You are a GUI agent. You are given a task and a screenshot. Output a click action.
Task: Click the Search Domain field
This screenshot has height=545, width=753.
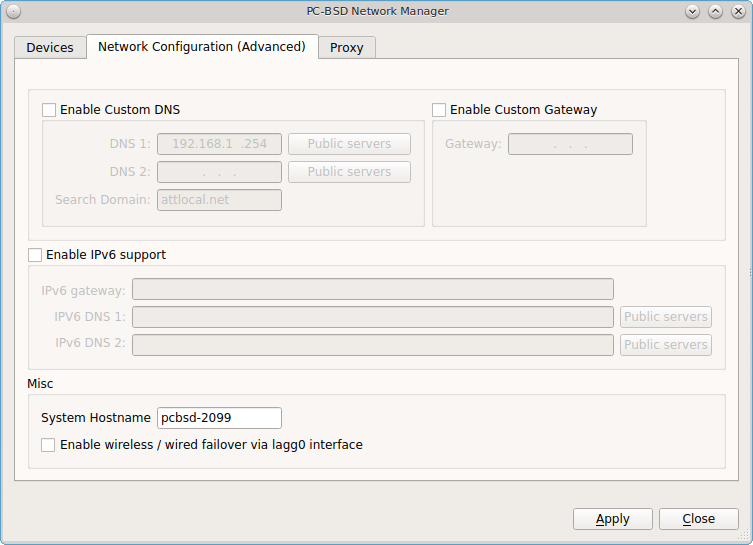click(x=219, y=200)
